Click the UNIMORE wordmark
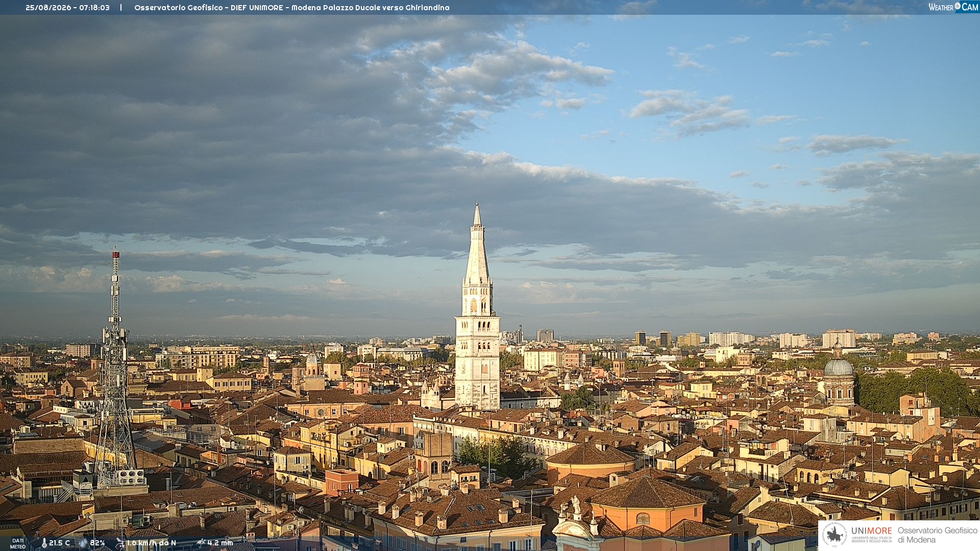Viewport: 980px width, 551px height. point(872,531)
